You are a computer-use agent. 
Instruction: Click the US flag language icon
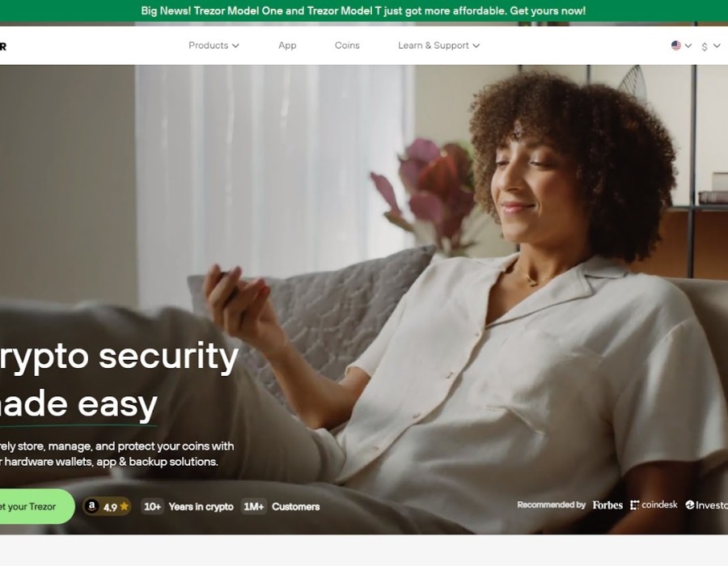[x=676, y=45]
